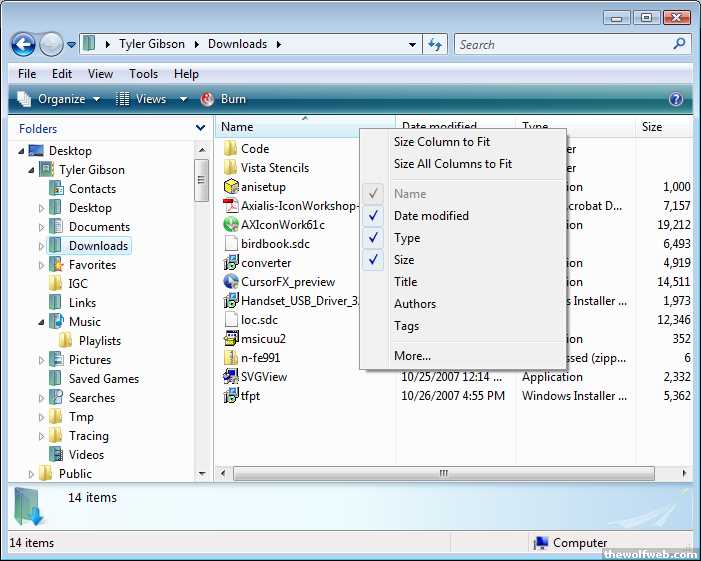Click the Back navigation arrow button
Viewport: 701px width, 561px height.
click(x=23, y=44)
